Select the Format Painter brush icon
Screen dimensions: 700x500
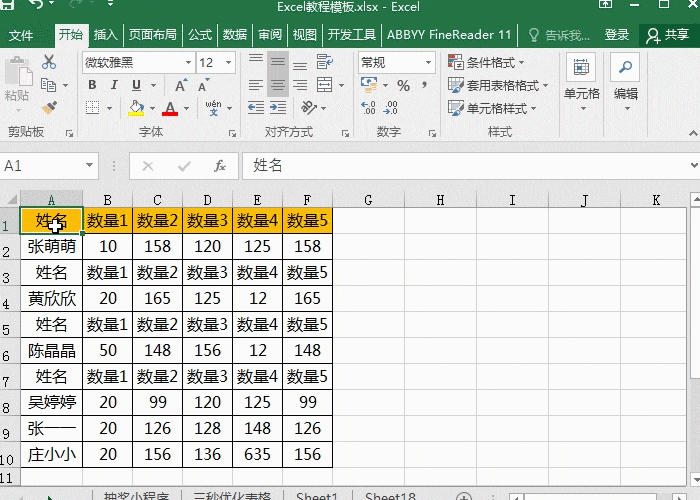[49, 106]
